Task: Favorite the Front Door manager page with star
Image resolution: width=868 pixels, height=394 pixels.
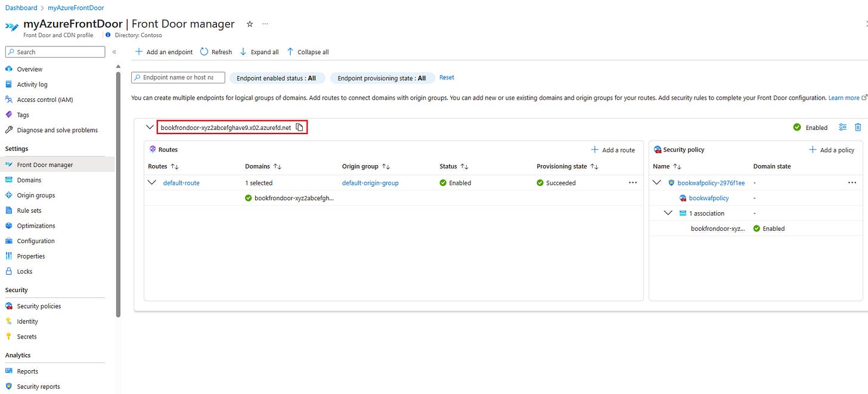Action: click(x=250, y=24)
